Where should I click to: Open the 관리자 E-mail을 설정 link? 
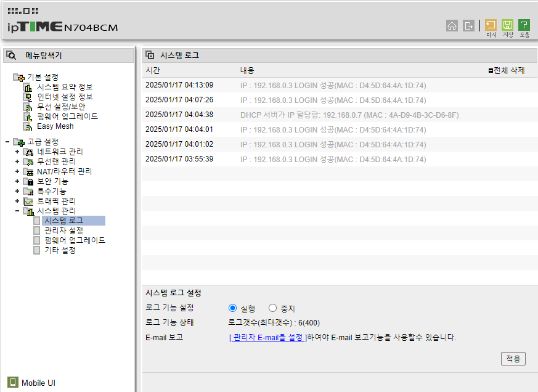pos(267,337)
